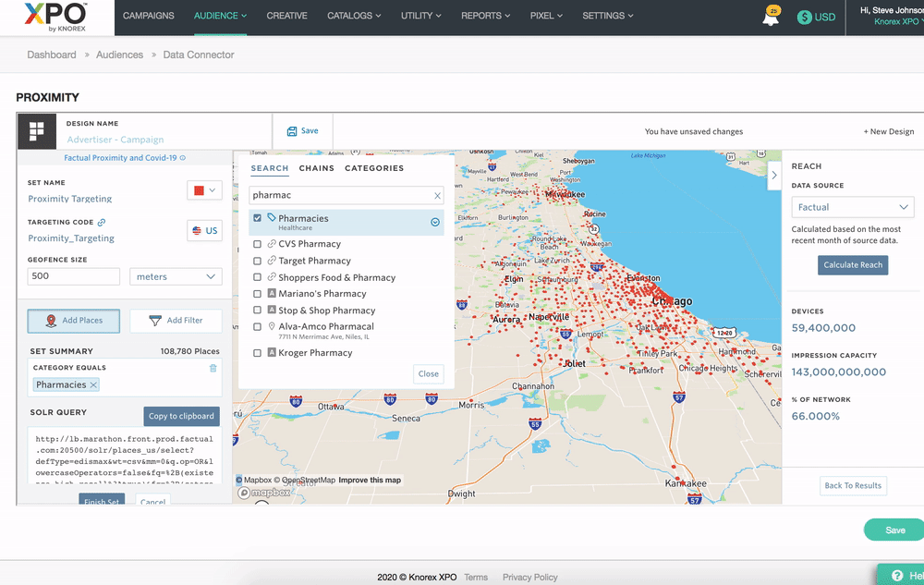Open the Factual data source dropdown
This screenshot has height=585, width=924.
852,207
